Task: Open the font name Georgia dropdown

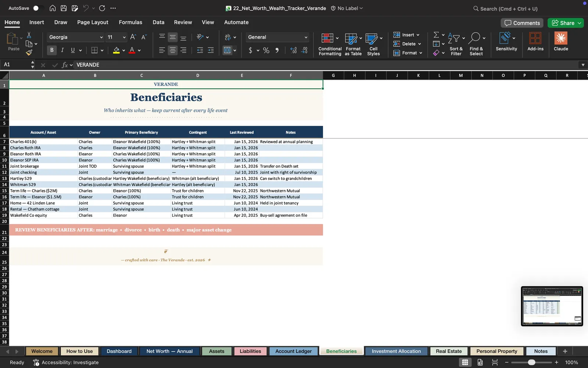Action: pos(101,37)
